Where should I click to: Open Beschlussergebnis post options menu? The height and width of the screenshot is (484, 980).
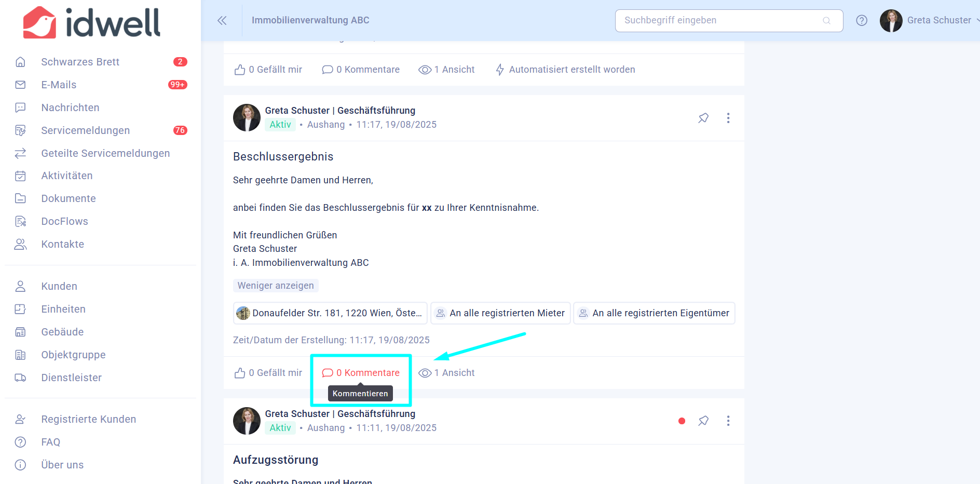[728, 118]
